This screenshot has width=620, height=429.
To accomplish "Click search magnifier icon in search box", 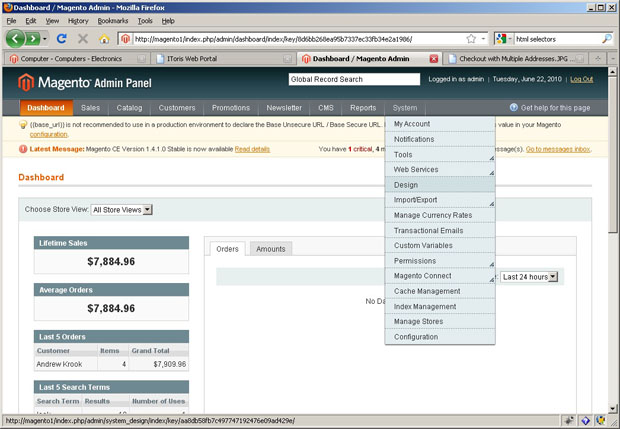I will (x=607, y=39).
